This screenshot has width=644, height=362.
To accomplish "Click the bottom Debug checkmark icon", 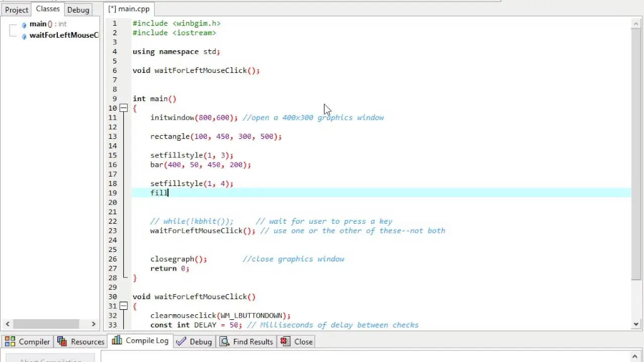I will click(x=181, y=341).
